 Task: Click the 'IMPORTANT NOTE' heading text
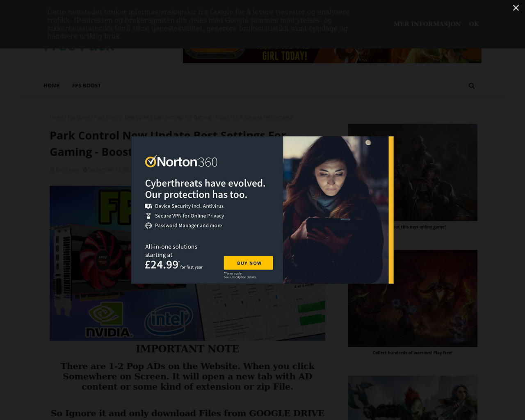point(187,349)
